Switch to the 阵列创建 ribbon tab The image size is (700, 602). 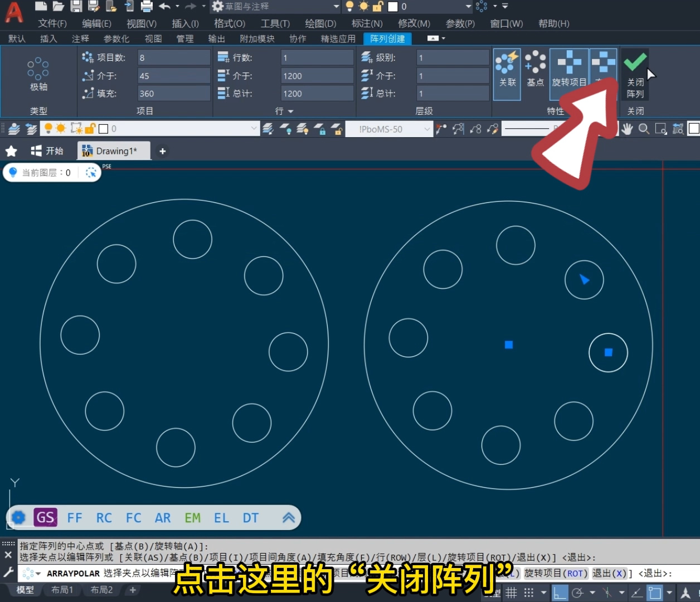[x=387, y=38]
